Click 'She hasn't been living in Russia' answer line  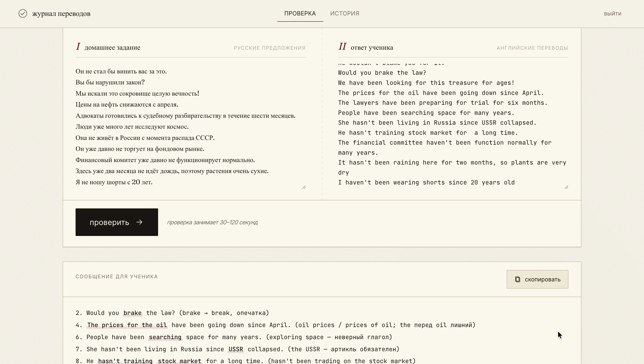(437, 123)
